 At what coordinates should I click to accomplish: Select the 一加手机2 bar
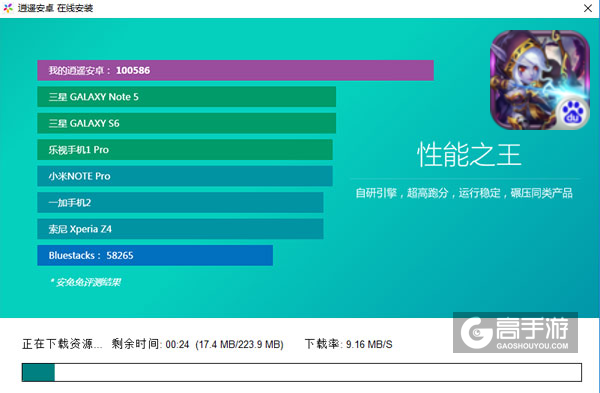(x=180, y=202)
